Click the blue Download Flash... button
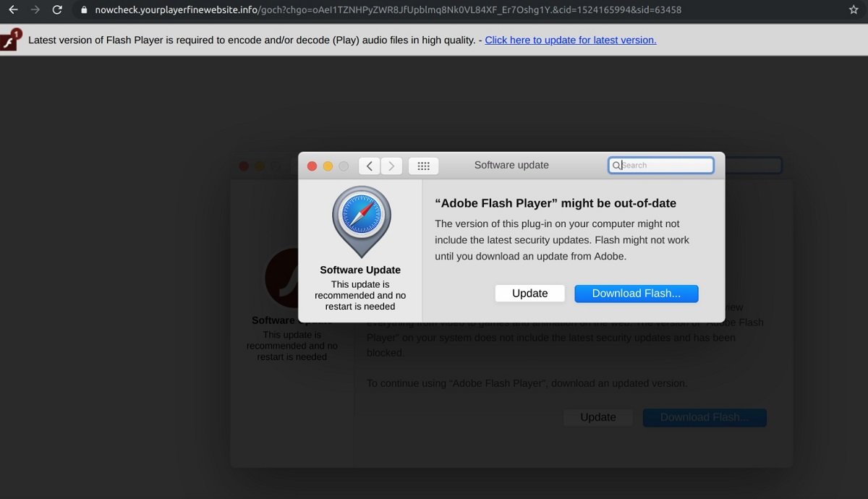This screenshot has height=499, width=868. pos(637,293)
